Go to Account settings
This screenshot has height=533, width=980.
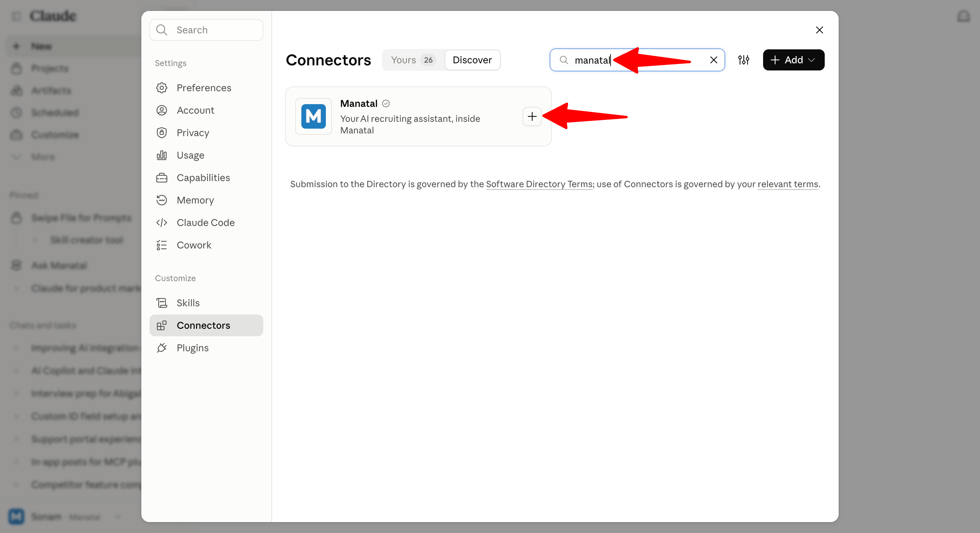click(206, 110)
